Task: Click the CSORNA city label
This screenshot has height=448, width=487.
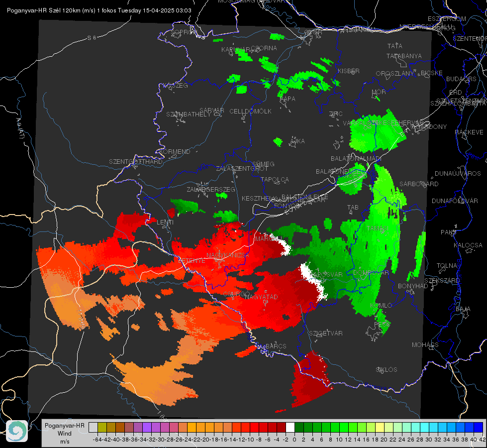Action: tap(264, 48)
